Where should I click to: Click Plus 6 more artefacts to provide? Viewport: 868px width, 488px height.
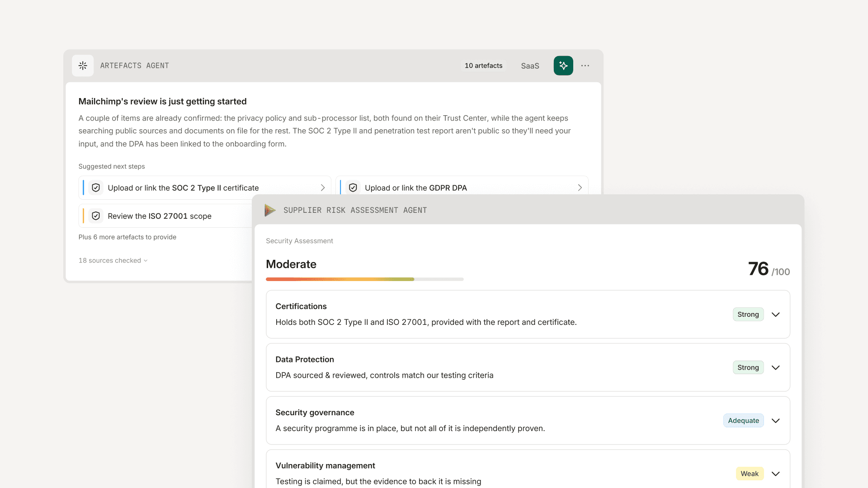click(x=127, y=237)
